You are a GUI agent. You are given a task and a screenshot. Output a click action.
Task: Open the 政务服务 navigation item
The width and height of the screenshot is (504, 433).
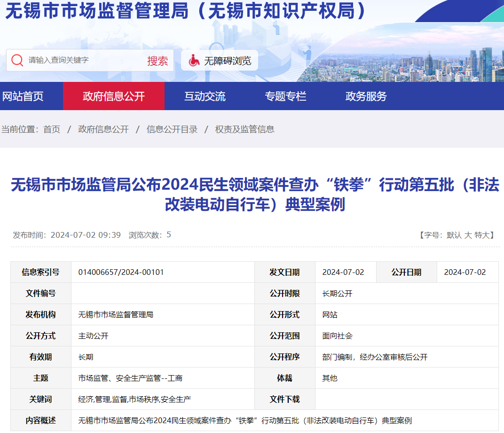tap(366, 96)
